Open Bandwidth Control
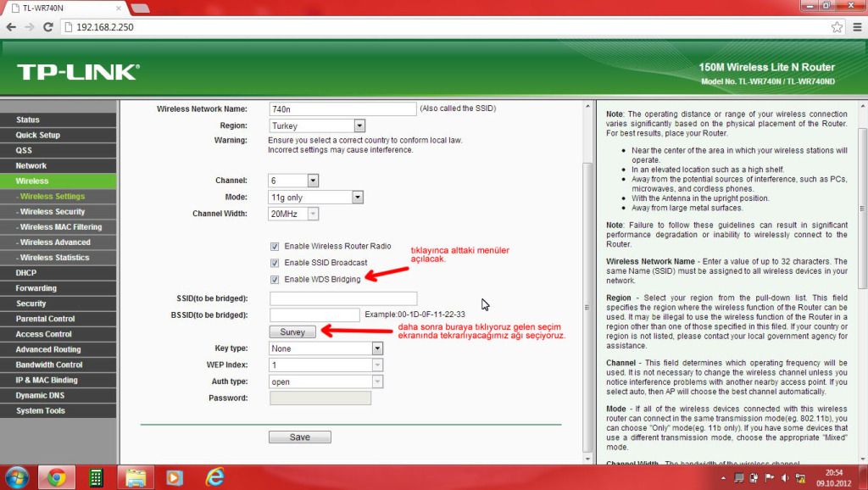868x490 pixels. 58,365
